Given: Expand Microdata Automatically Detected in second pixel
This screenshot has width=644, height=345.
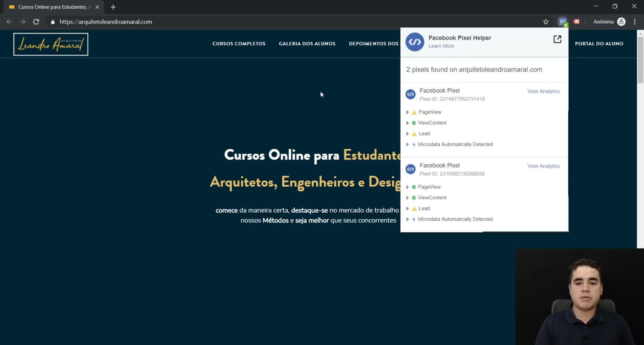Looking at the screenshot, I should [407, 219].
